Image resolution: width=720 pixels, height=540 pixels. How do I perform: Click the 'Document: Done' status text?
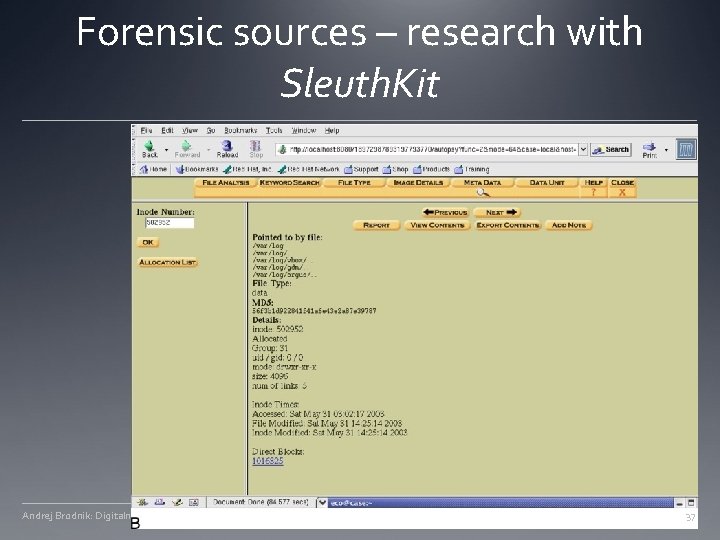pyautogui.click(x=261, y=502)
